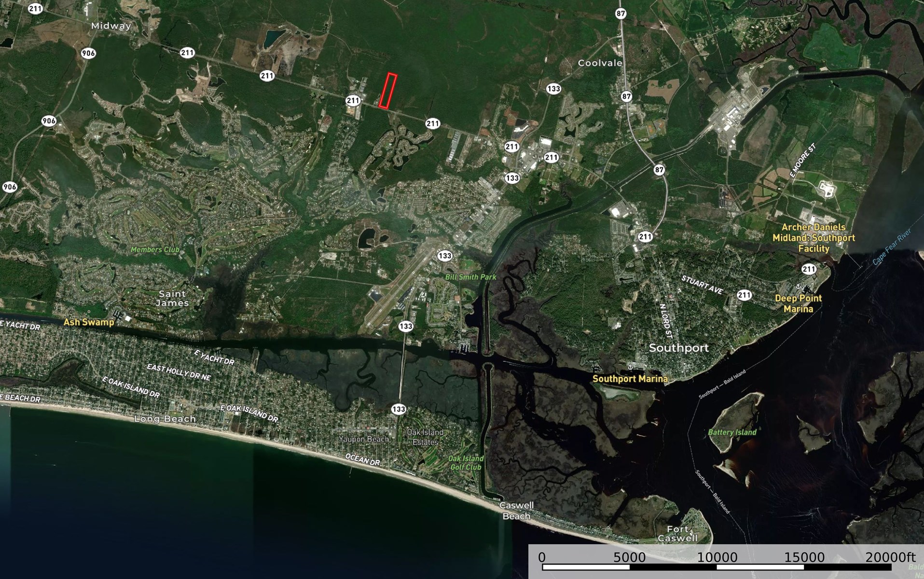Click the Midway town label

(x=111, y=26)
